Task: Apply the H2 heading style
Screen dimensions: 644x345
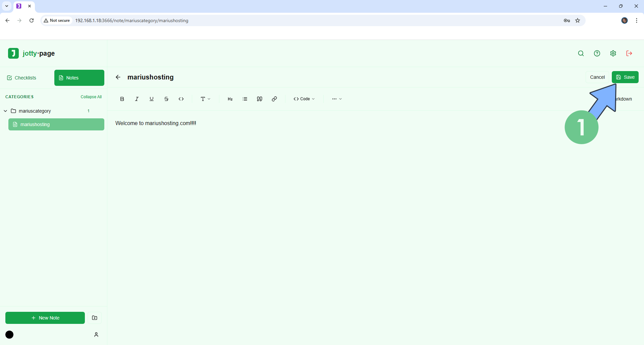Action: click(230, 99)
